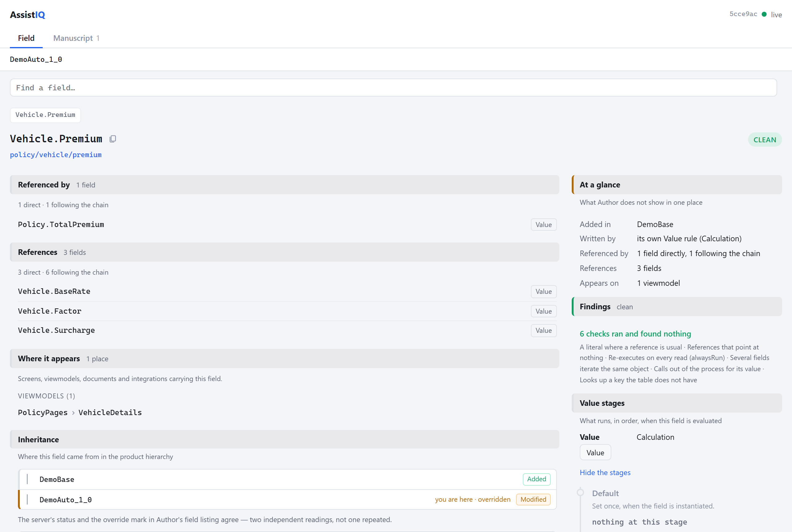Image resolution: width=792 pixels, height=532 pixels.
Task: Open the Vehicle.Factor reference
Action: tap(49, 311)
